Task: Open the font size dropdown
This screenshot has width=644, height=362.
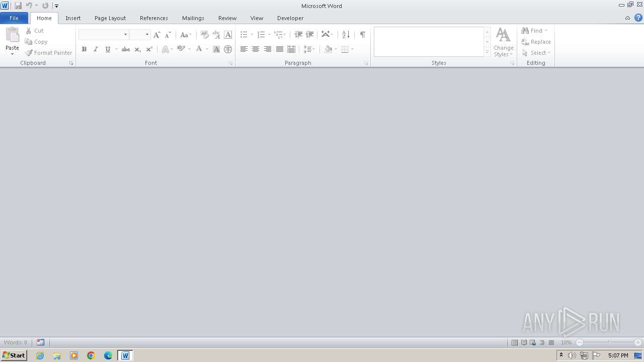Action: (x=147, y=35)
